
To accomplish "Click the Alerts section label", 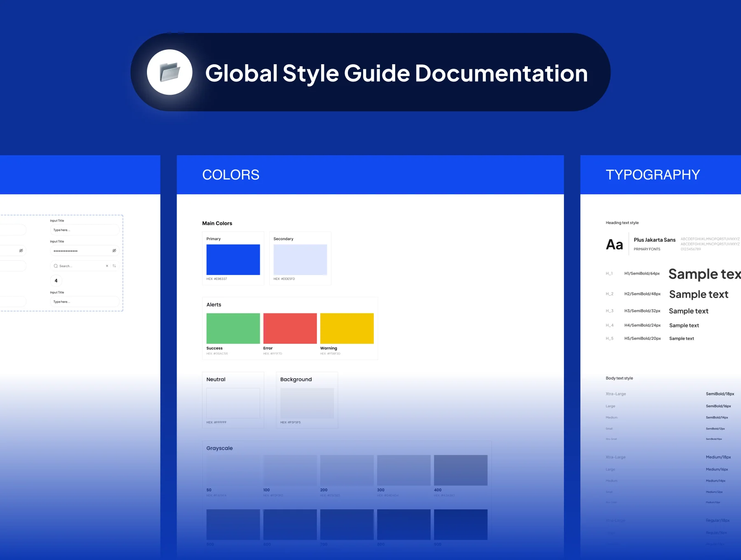I will pos(214,305).
